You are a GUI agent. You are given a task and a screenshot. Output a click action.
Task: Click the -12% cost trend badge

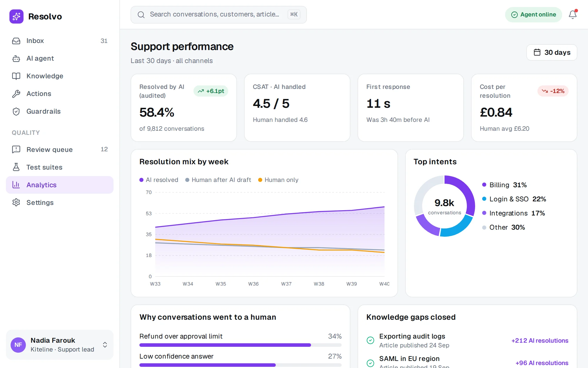pos(553,91)
